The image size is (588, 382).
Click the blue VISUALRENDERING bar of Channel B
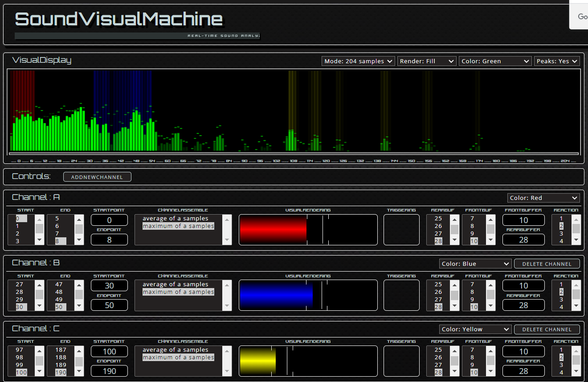276,296
